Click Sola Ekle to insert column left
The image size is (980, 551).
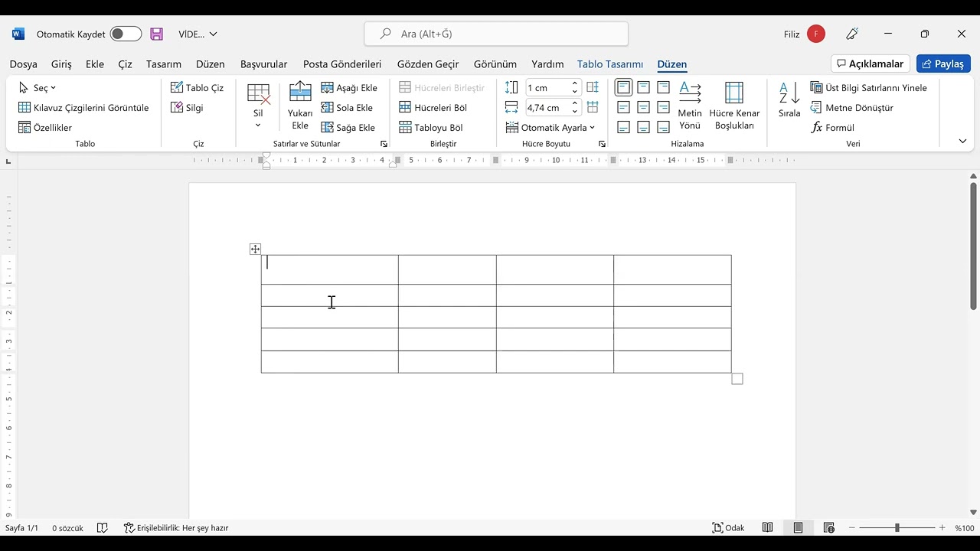click(347, 108)
